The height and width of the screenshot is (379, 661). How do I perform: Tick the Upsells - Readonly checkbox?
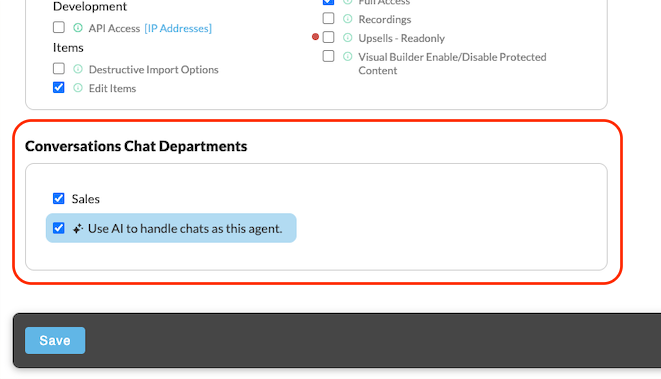pyautogui.click(x=328, y=37)
